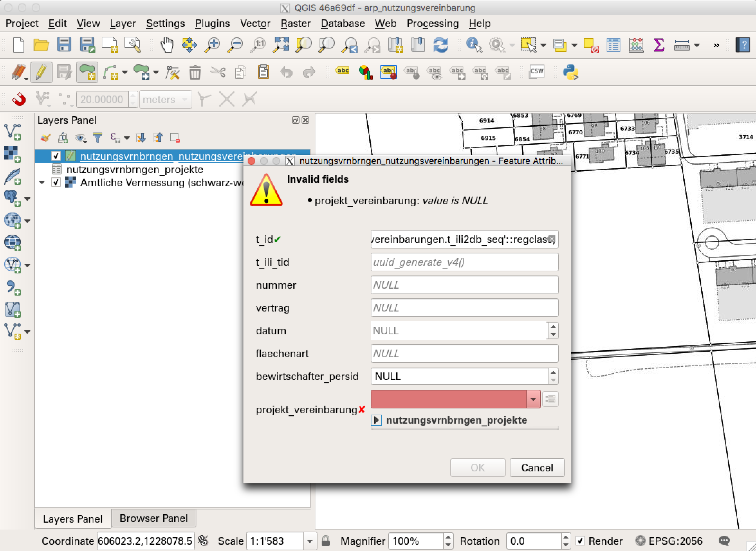This screenshot has width=756, height=551.
Task: Click the Zoom In magnifier tool
Action: 212,45
